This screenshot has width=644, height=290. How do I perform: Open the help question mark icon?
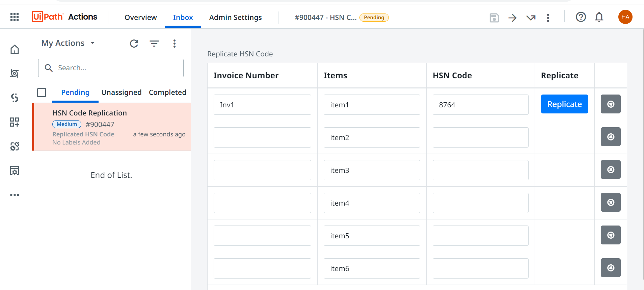coord(581,17)
